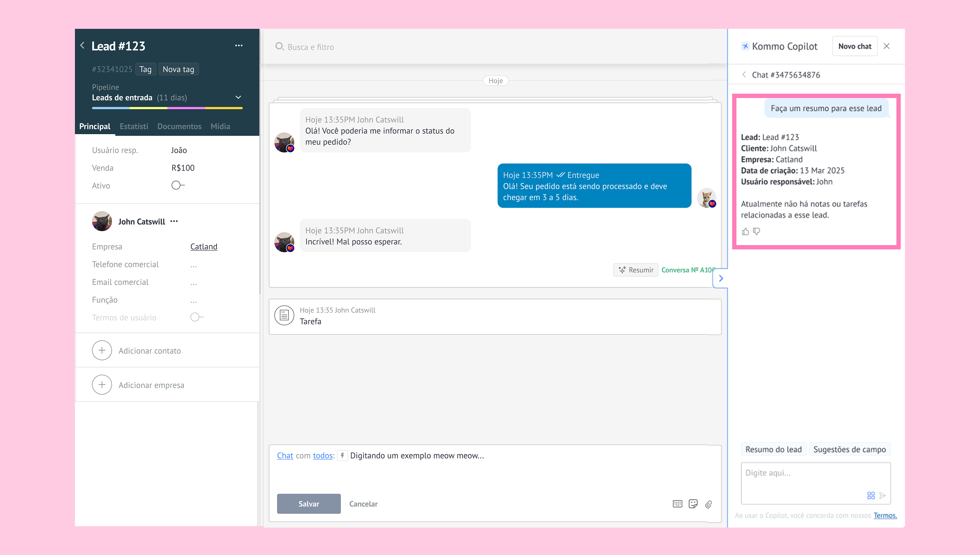Open the Copilot Termos link
The height and width of the screenshot is (555, 980).
coord(885,515)
